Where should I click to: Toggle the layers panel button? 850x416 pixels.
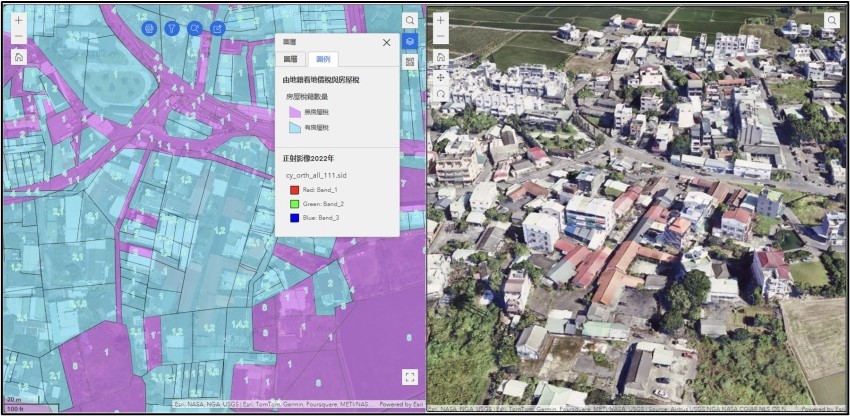(410, 41)
